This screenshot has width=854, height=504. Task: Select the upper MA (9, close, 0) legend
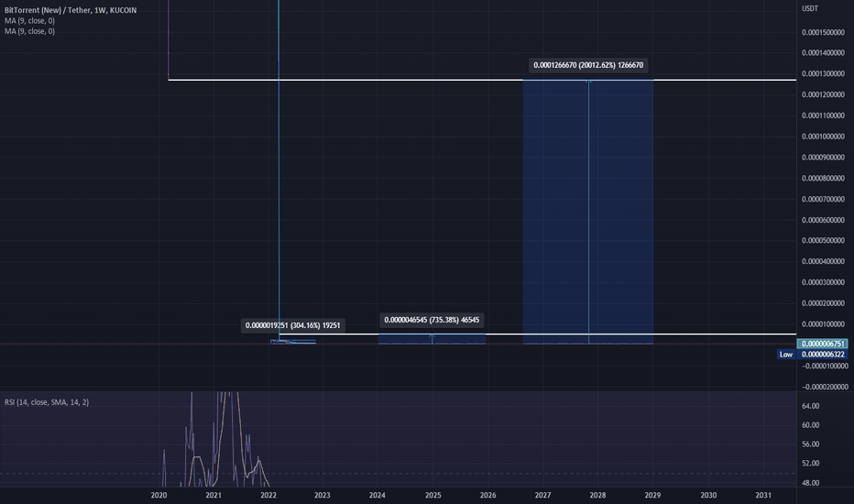coord(29,21)
